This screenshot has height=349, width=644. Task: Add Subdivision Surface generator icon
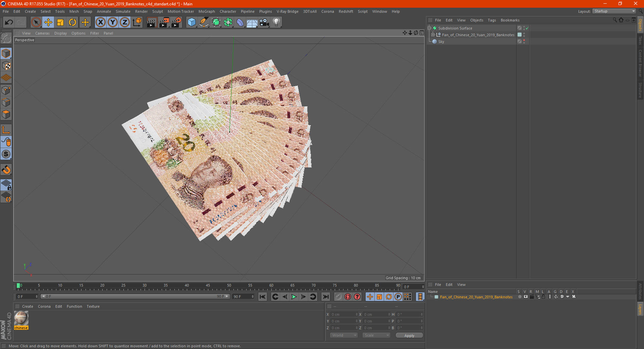click(216, 22)
